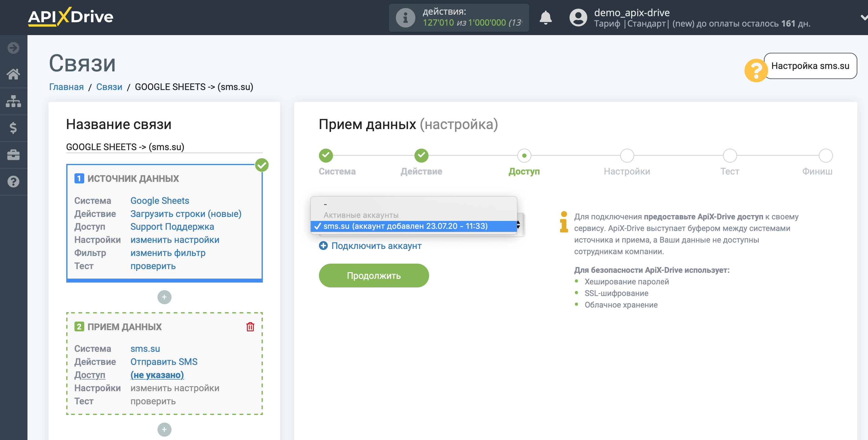Screen dimensions: 868x440
Task: Add step with plus below data receiver
Action: click(165, 430)
